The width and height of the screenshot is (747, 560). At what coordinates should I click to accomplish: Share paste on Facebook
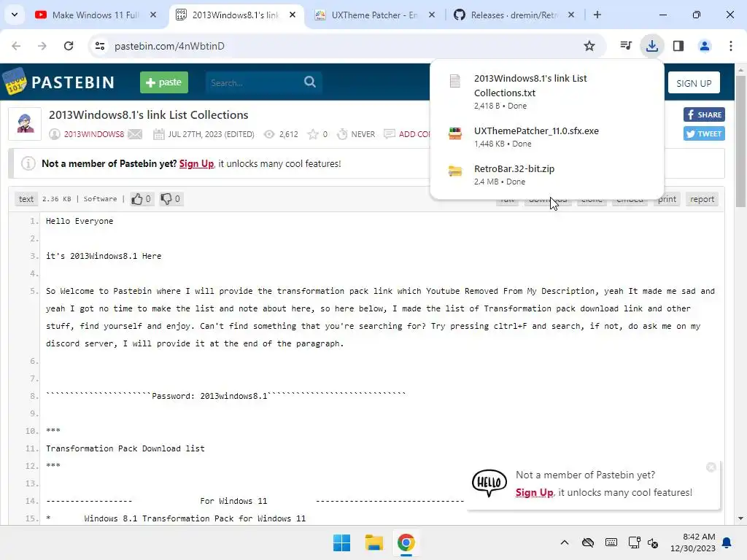704,114
